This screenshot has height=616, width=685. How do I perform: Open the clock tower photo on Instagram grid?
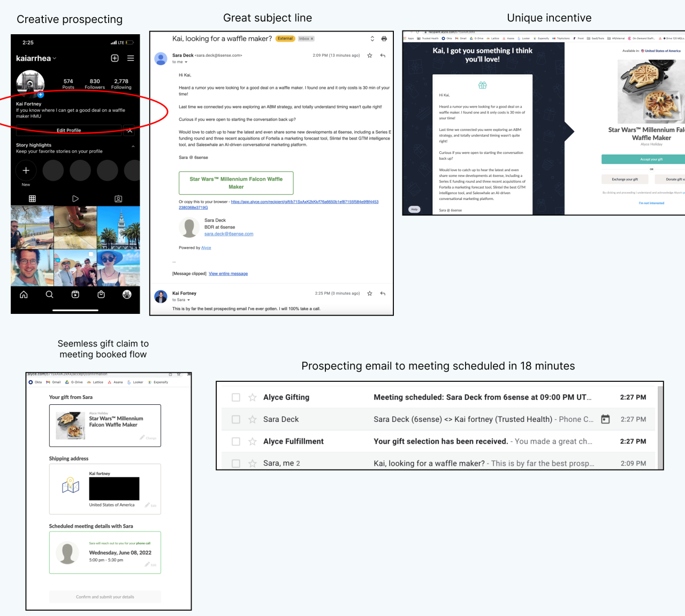click(118, 227)
